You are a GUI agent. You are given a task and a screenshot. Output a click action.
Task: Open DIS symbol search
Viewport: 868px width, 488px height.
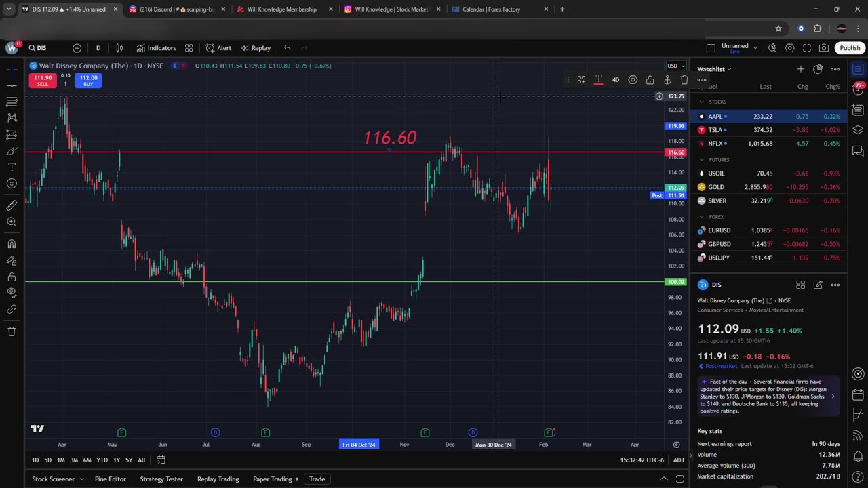coord(37,48)
